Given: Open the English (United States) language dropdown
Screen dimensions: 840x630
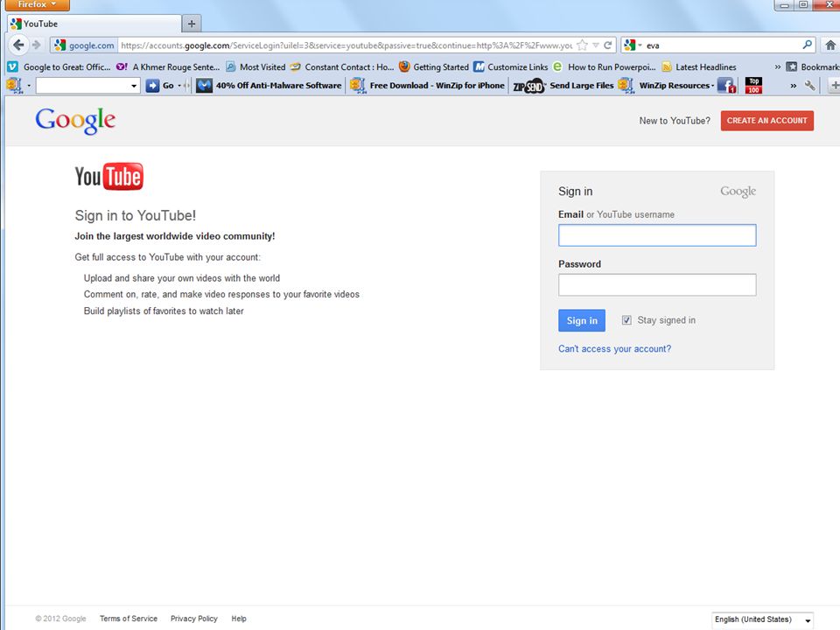Looking at the screenshot, I should [x=762, y=619].
